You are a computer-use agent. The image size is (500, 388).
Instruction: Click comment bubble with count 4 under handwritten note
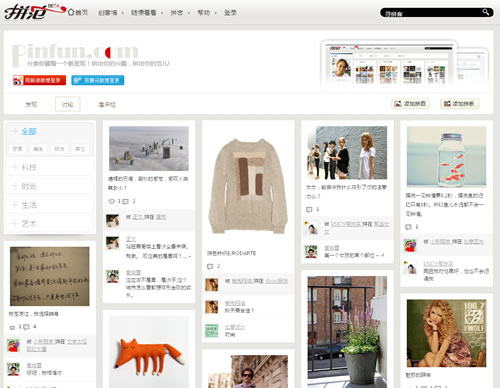(x=26, y=327)
